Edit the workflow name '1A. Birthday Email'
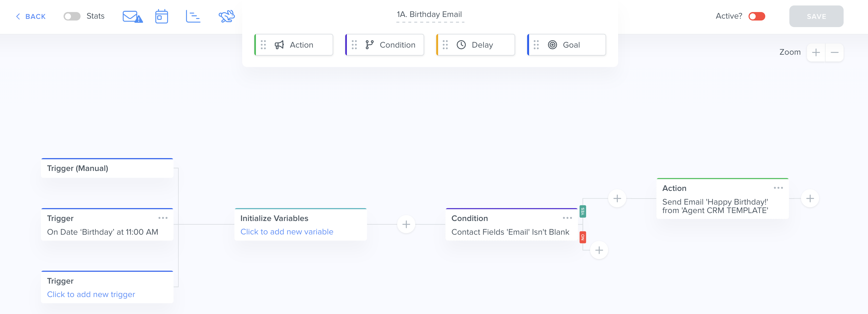 [x=429, y=14]
